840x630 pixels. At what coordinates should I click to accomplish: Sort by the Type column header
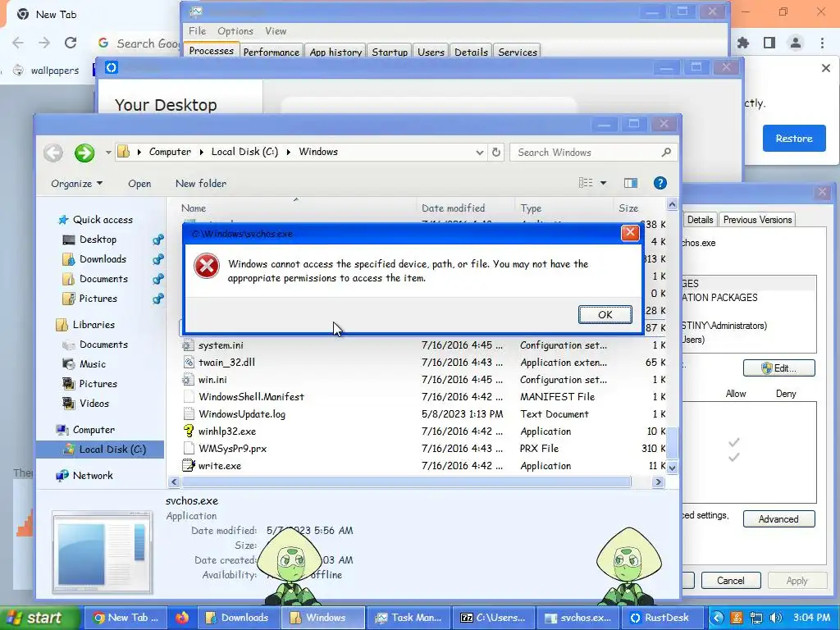click(531, 208)
